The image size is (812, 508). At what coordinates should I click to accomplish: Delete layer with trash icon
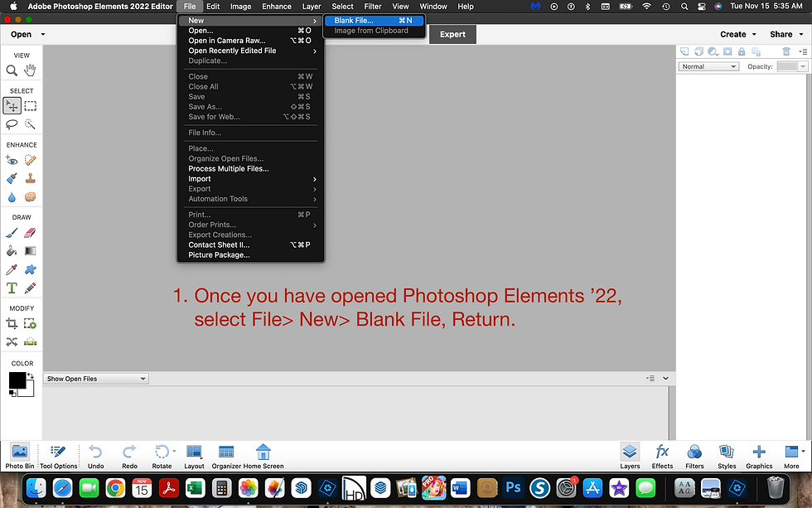(x=786, y=51)
